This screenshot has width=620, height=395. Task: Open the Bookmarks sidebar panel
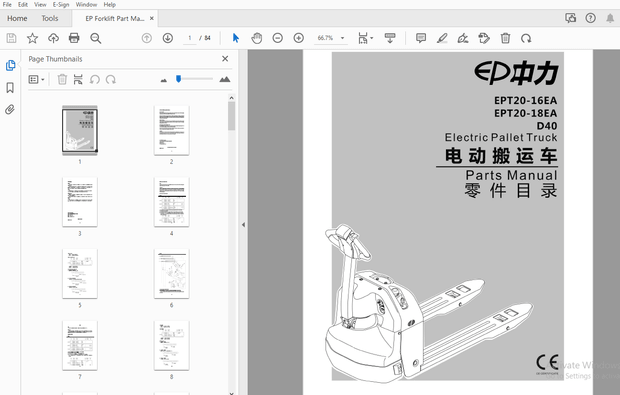pos(10,87)
